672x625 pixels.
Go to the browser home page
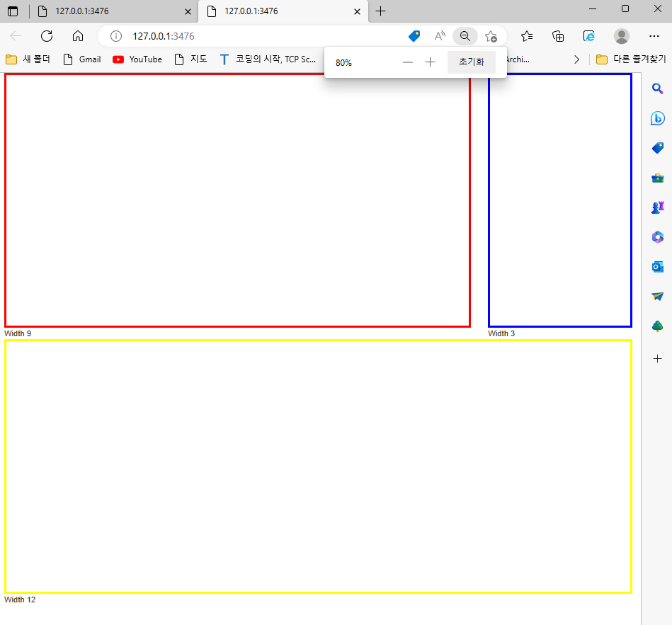[78, 36]
